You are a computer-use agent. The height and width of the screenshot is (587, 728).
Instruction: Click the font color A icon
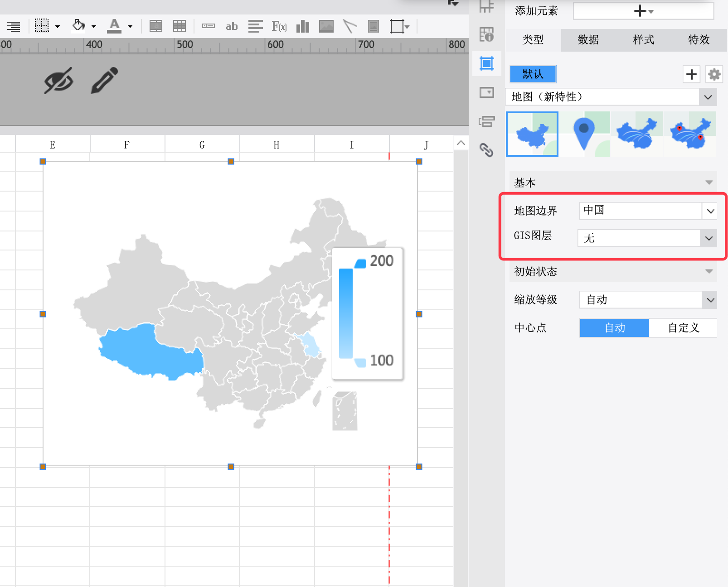[114, 26]
